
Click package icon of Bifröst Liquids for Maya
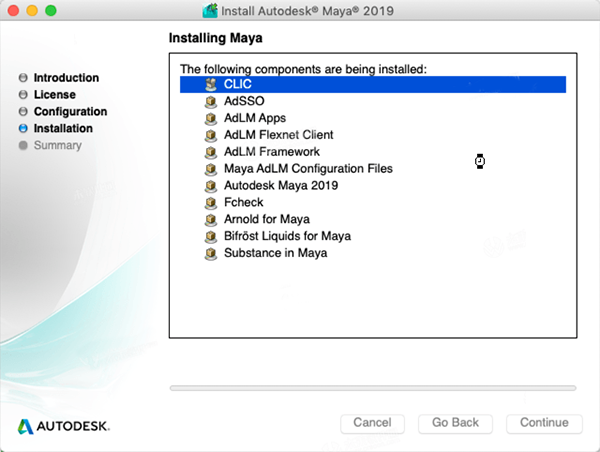click(x=210, y=236)
